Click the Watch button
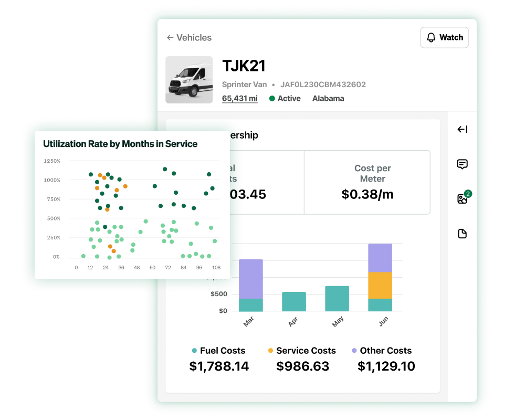 (445, 37)
